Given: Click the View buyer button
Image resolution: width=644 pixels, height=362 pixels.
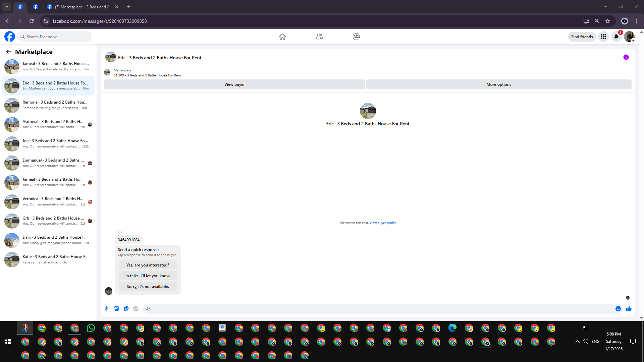Looking at the screenshot, I should pos(234,84).
